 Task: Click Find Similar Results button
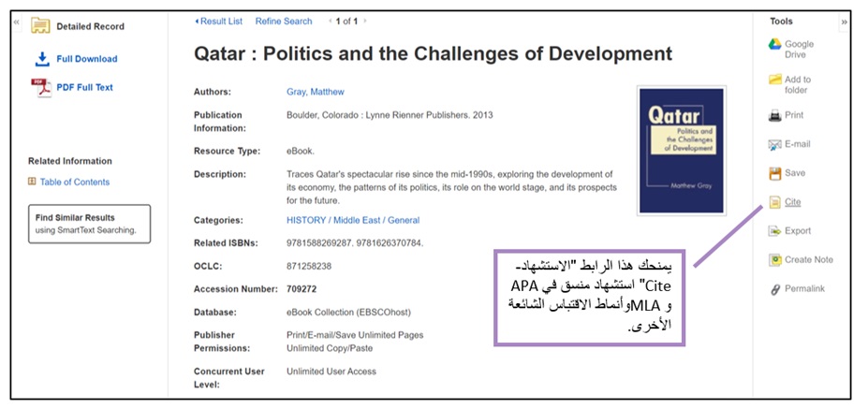click(89, 224)
